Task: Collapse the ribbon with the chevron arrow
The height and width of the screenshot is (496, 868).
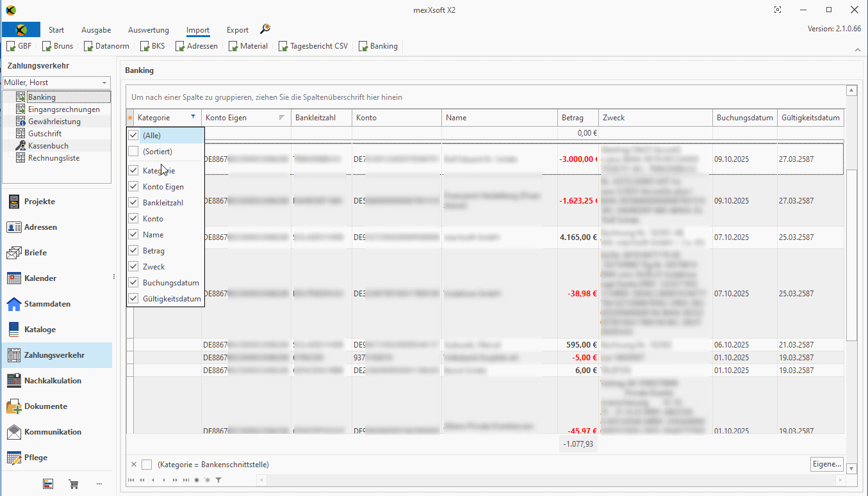Action: tap(858, 49)
